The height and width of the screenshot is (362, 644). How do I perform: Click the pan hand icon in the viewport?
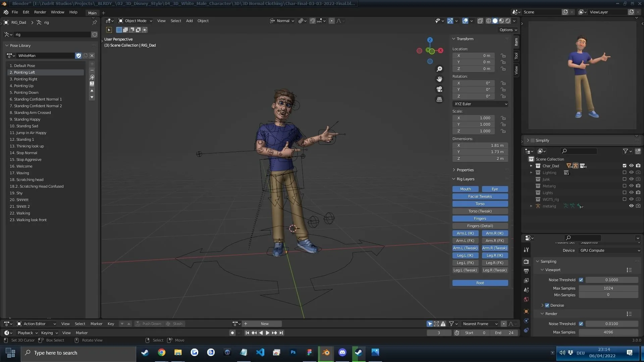[x=439, y=79]
